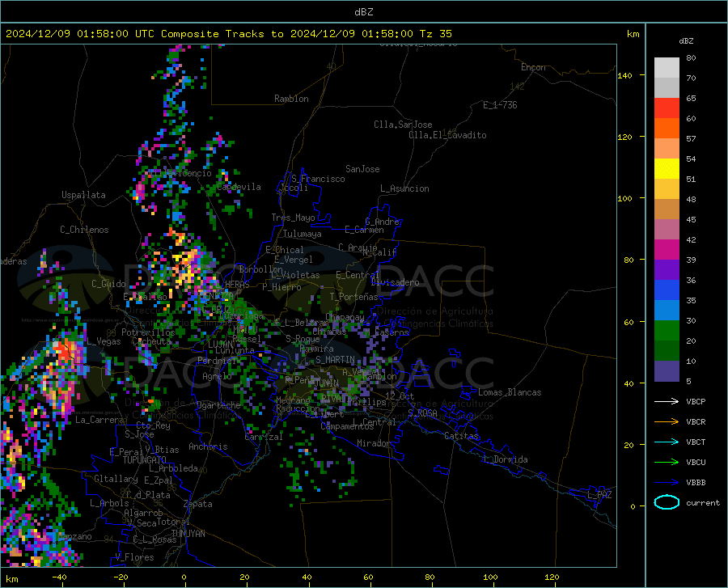Viewport: 728px width, 588px height.
Task: Click the Campamentos map label
Action: click(347, 426)
